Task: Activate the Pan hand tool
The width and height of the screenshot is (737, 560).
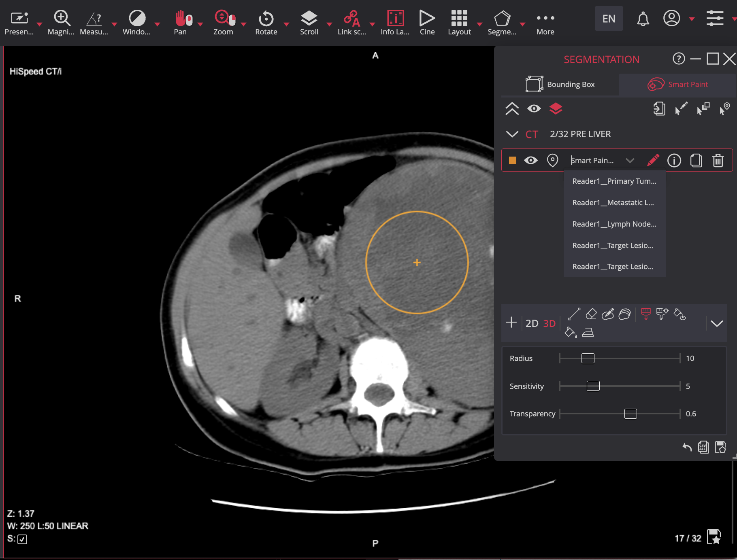Action: coord(180,18)
